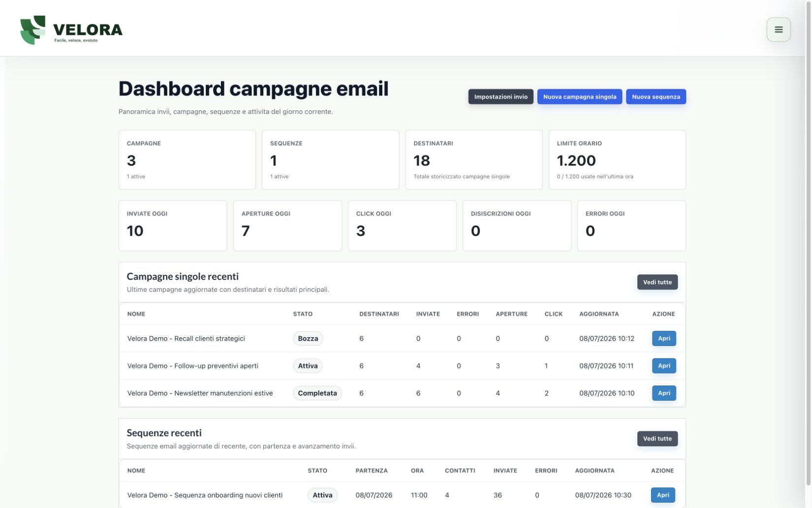Click the Errori oggi card

(x=631, y=225)
